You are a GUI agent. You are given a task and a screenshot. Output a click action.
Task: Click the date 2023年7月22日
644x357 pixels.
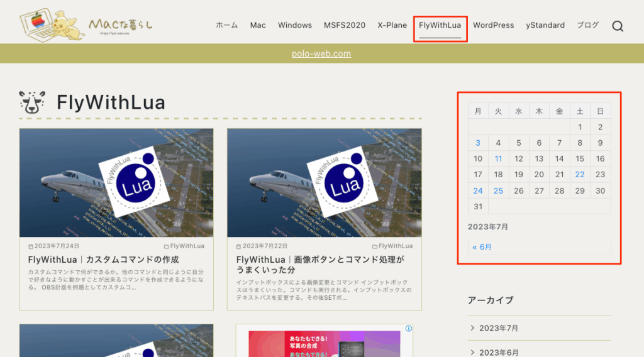tap(262, 246)
